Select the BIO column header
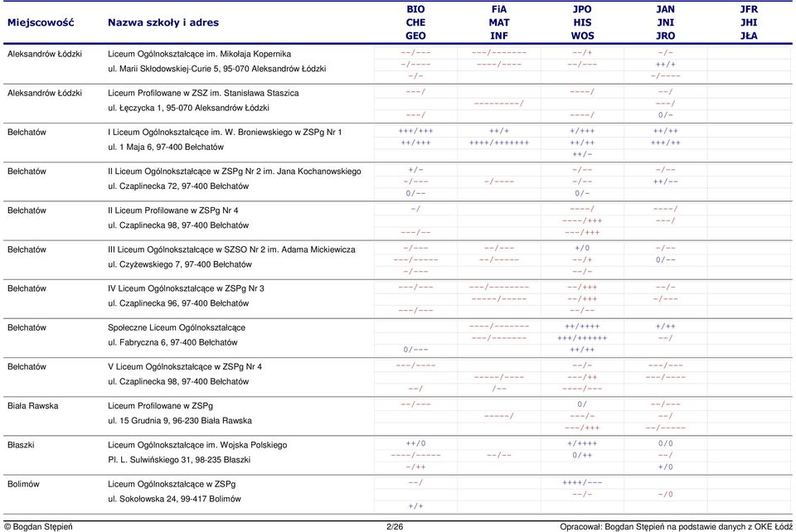 tap(415, 9)
